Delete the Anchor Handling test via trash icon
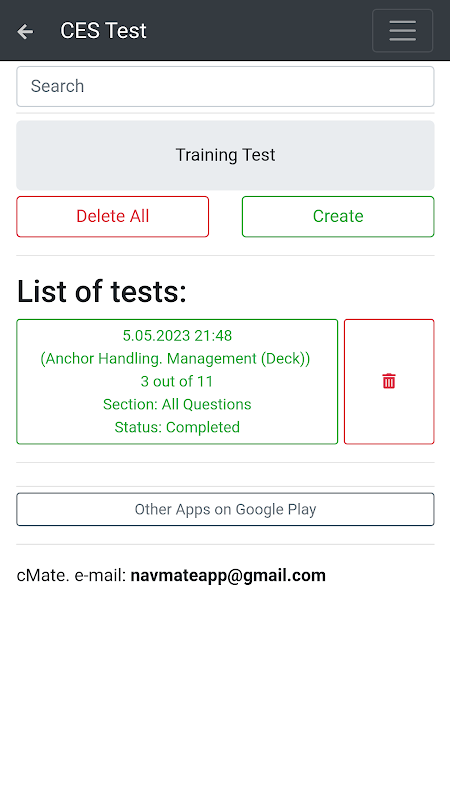The image size is (450, 800). 389,381
